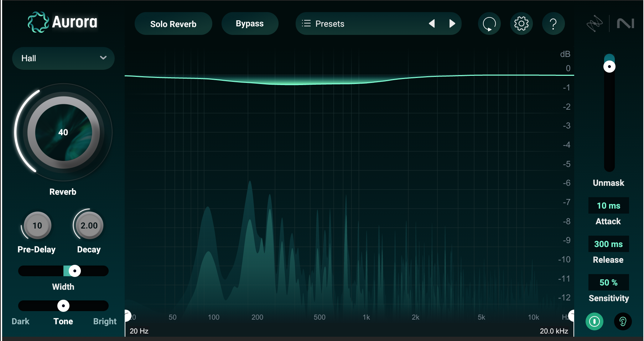Click the undo history loop icon
The width and height of the screenshot is (644, 341).
pos(489,24)
